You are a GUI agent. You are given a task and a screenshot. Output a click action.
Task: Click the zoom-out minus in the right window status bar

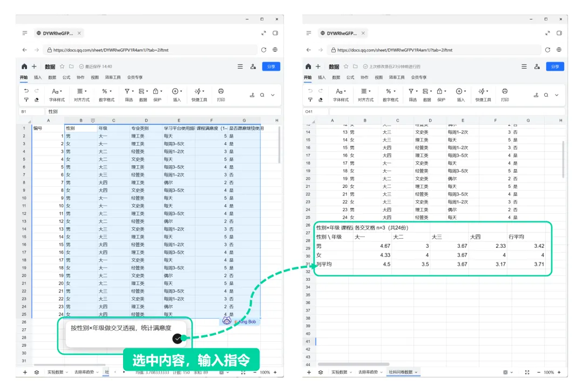pyautogui.click(x=538, y=372)
